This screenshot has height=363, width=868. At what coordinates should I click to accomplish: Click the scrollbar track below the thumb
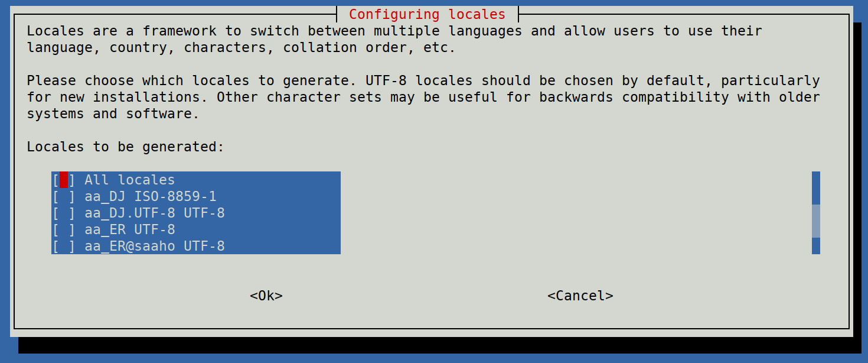pyautogui.click(x=816, y=246)
